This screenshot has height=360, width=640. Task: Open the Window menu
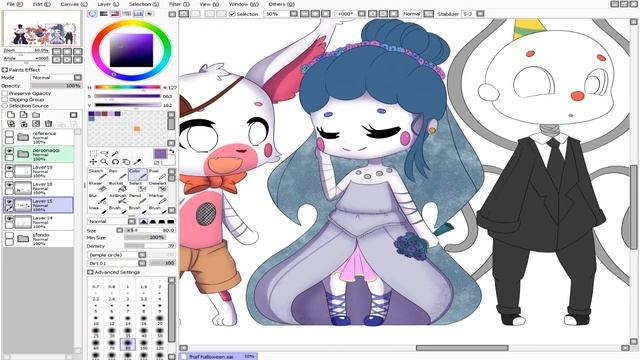pos(243,4)
